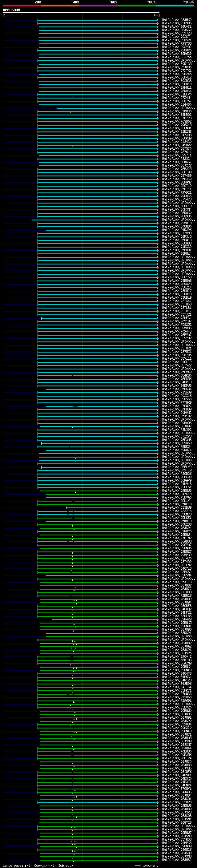Click the green ~80% identity legend segment

tap(137, 6)
